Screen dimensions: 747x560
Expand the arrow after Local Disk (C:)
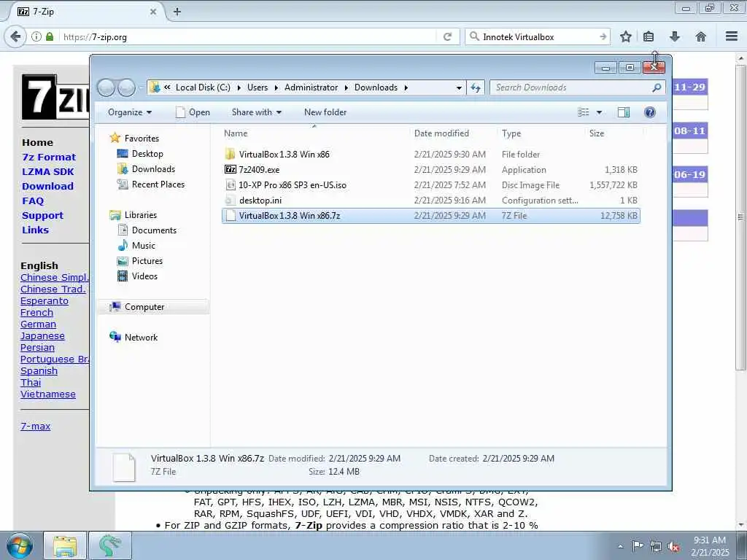coord(239,87)
